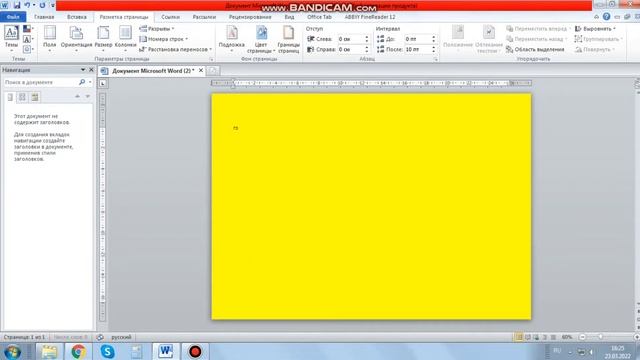Show the pages thumbnails tab in Navigation

coord(22,97)
